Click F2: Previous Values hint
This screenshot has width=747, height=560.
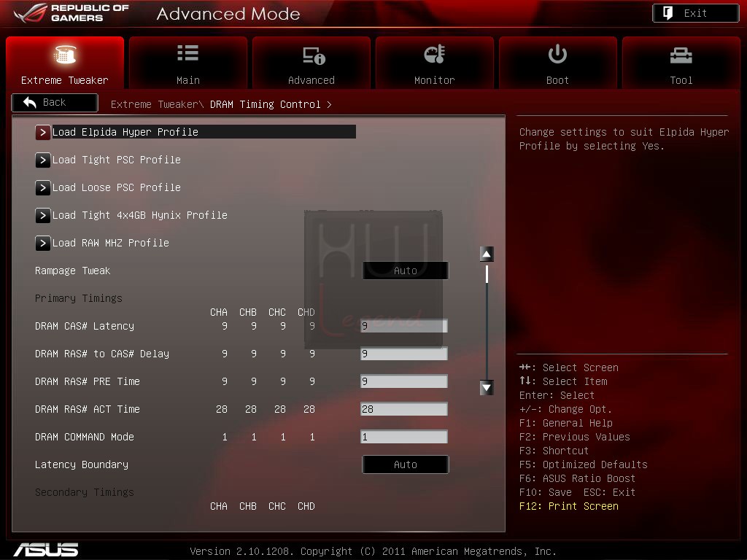click(575, 437)
